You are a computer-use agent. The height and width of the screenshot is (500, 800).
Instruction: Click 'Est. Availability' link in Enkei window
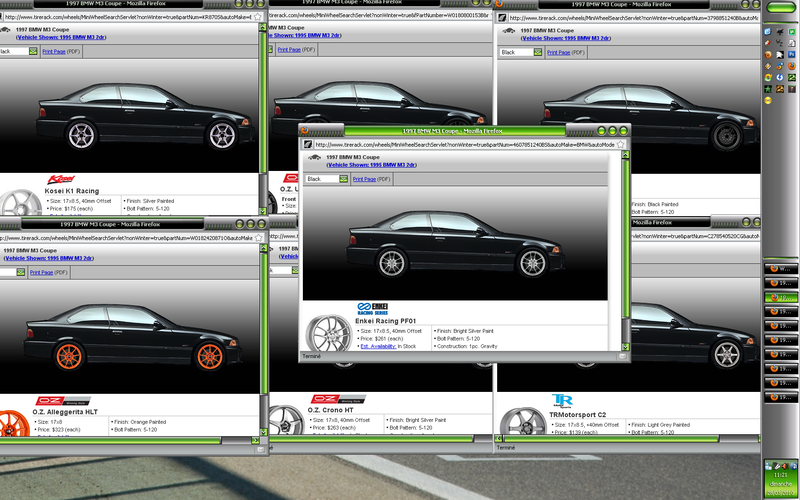[378, 346]
